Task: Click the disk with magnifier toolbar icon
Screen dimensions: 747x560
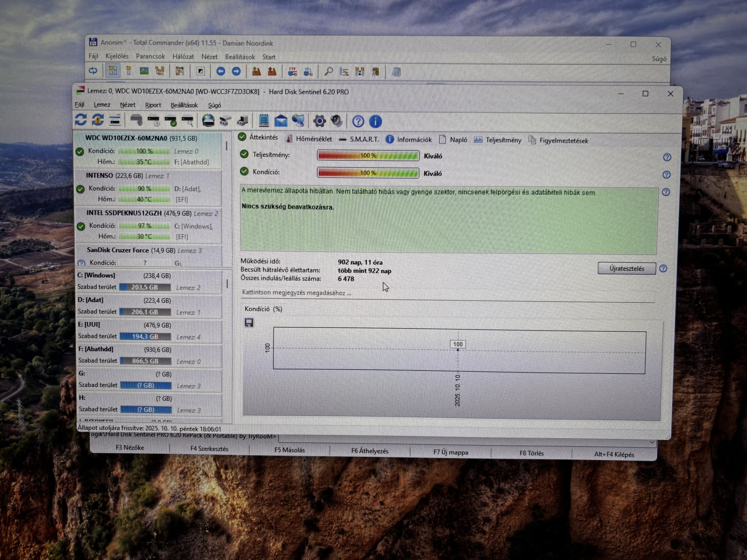Action: pos(188,121)
